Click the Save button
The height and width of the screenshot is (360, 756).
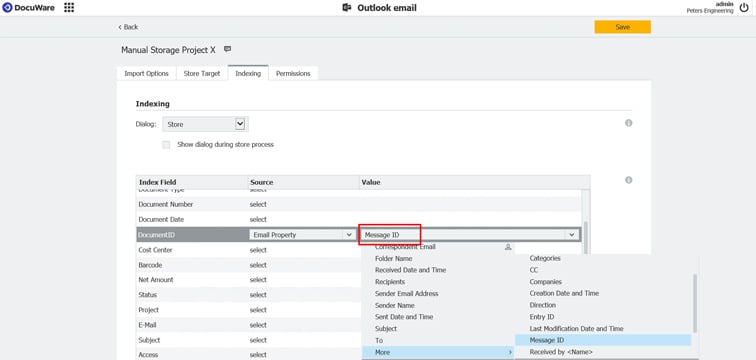coord(622,27)
